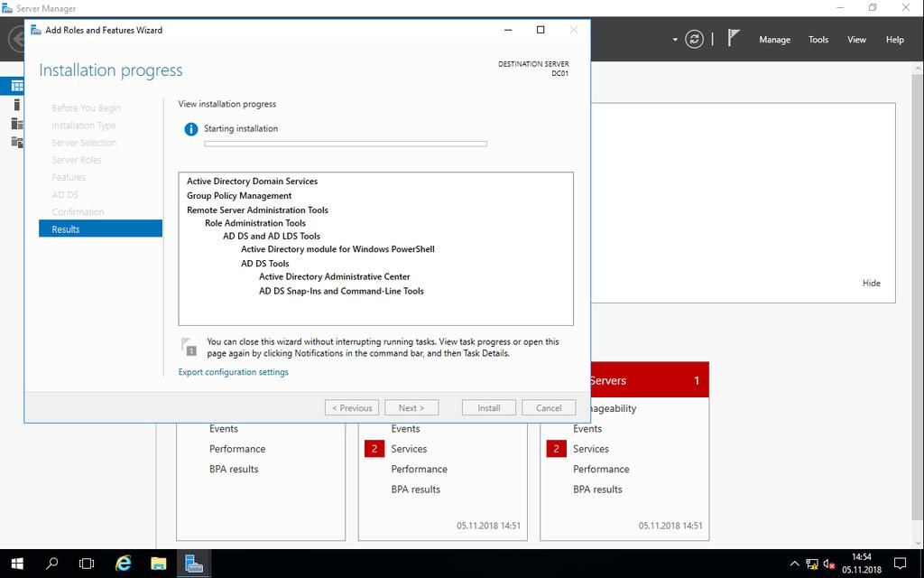Screen dimensions: 924x578
Task: Click the info icon beside Starting installation
Action: (x=191, y=129)
